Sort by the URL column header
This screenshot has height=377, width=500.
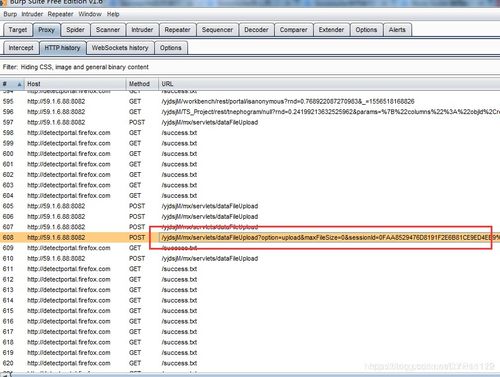[x=329, y=84]
